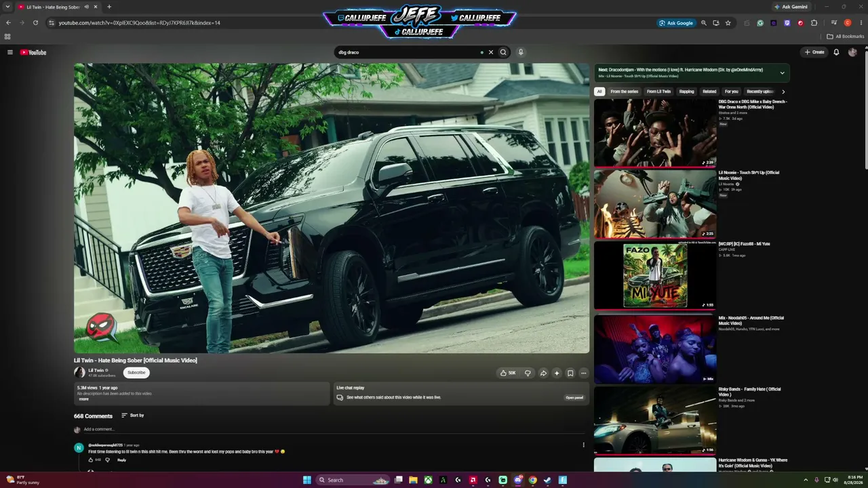The width and height of the screenshot is (868, 488).
Task: Go to the YouTube home logo
Action: pos(33,52)
